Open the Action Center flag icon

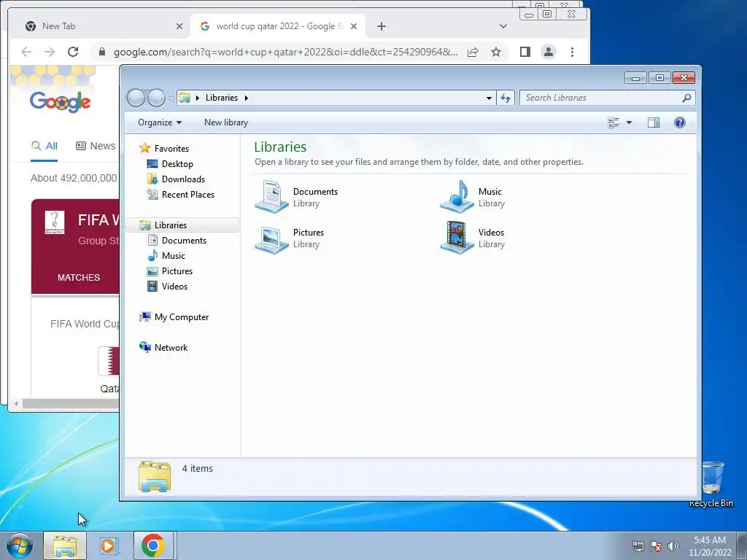coord(656,546)
